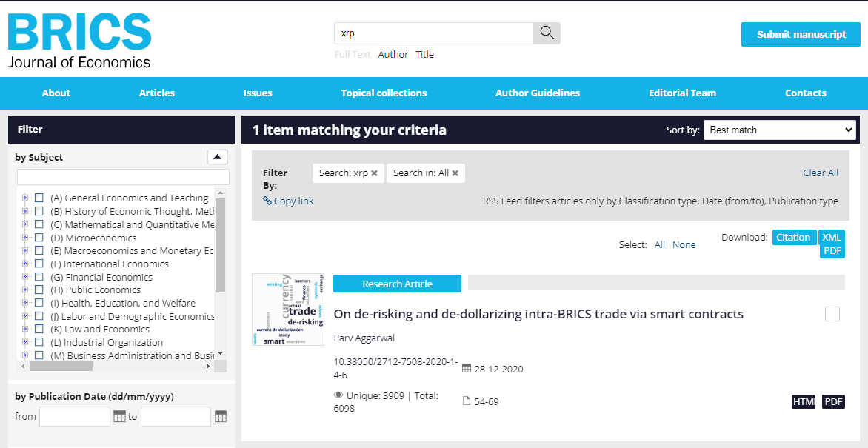868x448 pixels.
Task: Open the Issues menu
Action: click(258, 93)
